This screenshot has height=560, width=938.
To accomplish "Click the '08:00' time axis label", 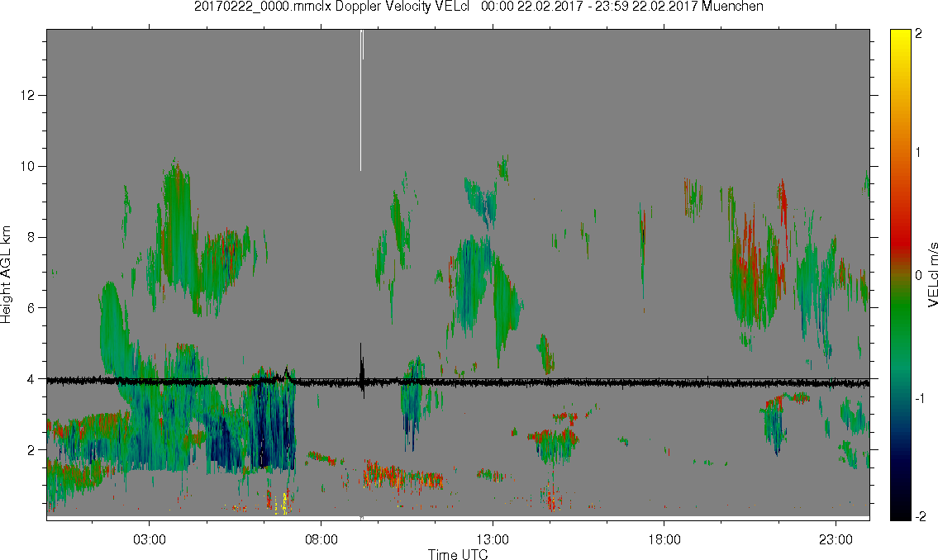I will (321, 539).
